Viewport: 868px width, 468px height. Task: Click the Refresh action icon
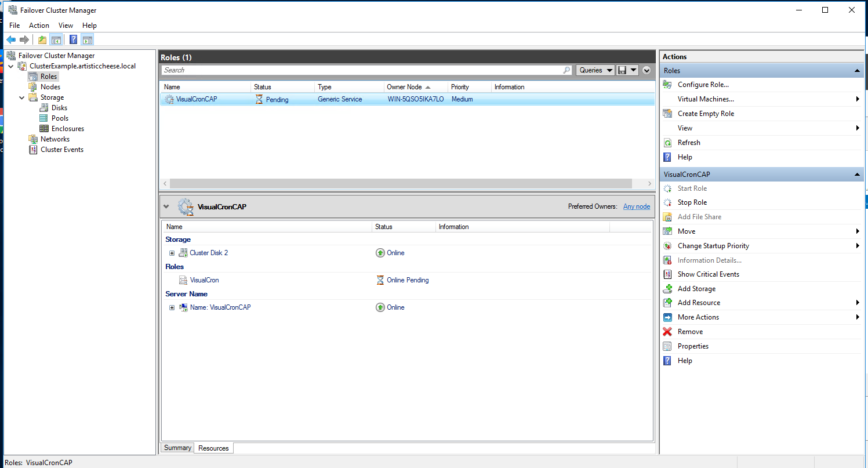[x=667, y=143]
